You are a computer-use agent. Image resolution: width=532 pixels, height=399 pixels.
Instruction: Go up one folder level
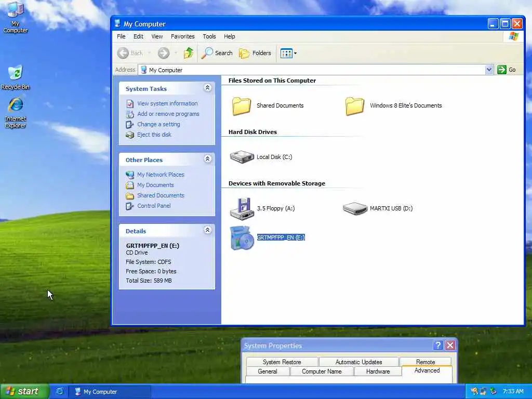(188, 53)
